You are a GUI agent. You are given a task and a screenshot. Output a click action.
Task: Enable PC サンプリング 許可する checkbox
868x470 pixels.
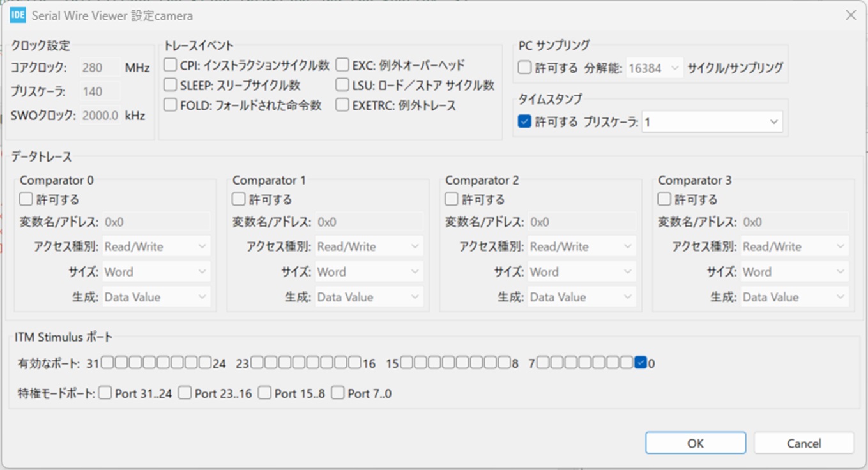(x=524, y=67)
